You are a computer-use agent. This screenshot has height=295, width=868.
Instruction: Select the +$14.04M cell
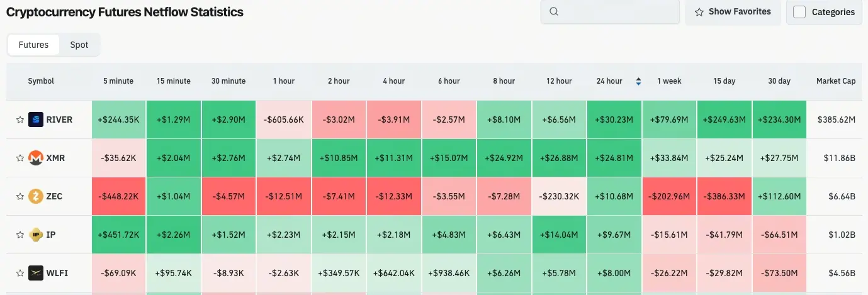click(559, 235)
